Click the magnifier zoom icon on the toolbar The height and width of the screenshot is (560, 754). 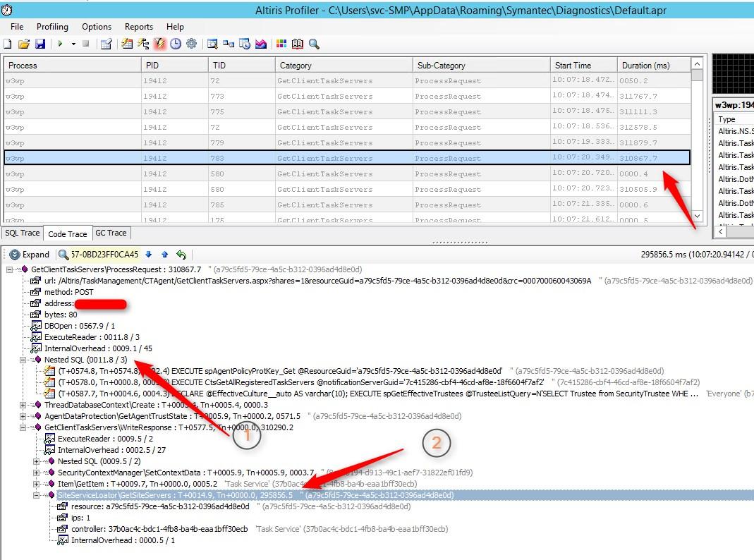pyautogui.click(x=315, y=44)
